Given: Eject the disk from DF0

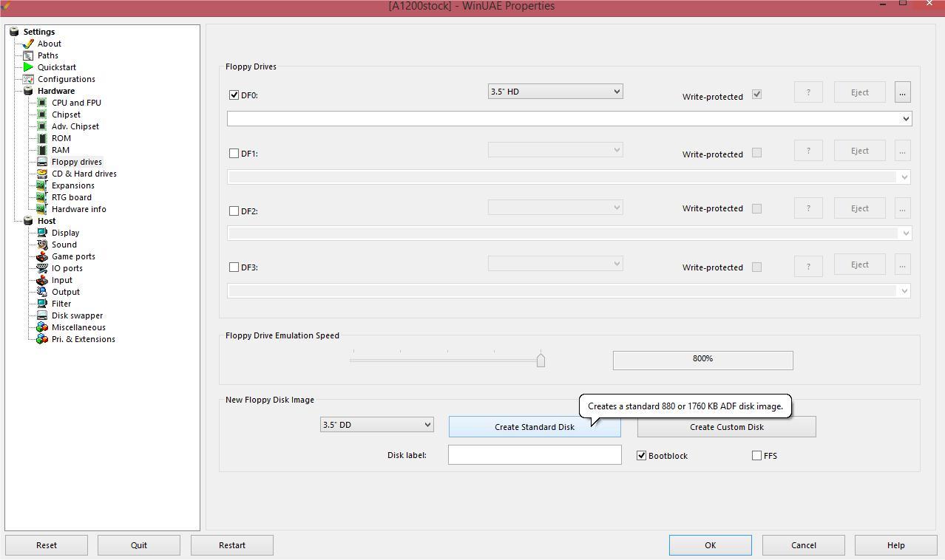Looking at the screenshot, I should click(859, 92).
